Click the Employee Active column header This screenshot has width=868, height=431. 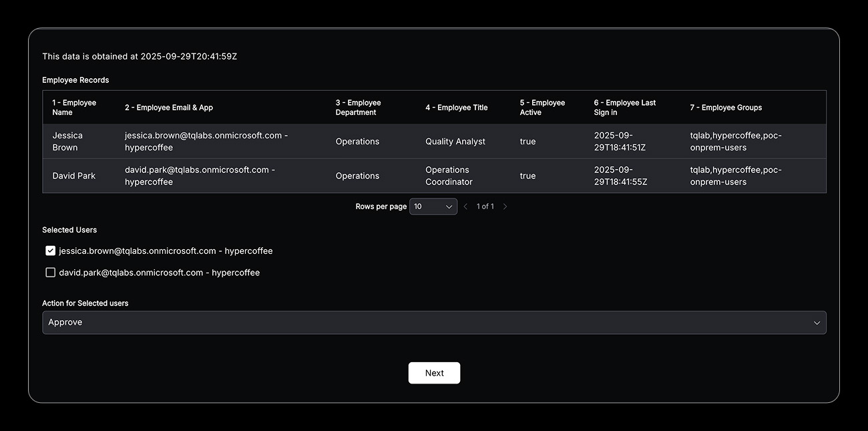(x=542, y=108)
